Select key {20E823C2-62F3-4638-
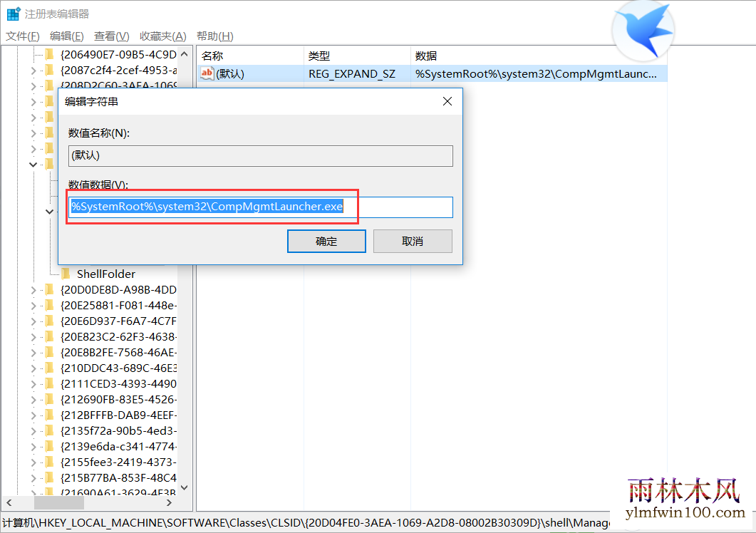Viewport: 756px width, 533px height. (x=118, y=336)
